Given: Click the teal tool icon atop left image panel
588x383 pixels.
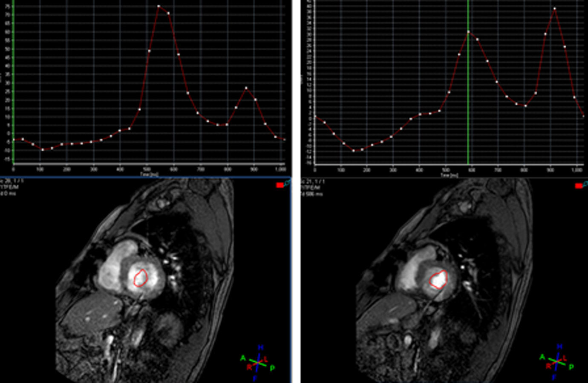Looking at the screenshot, I should click(287, 183).
